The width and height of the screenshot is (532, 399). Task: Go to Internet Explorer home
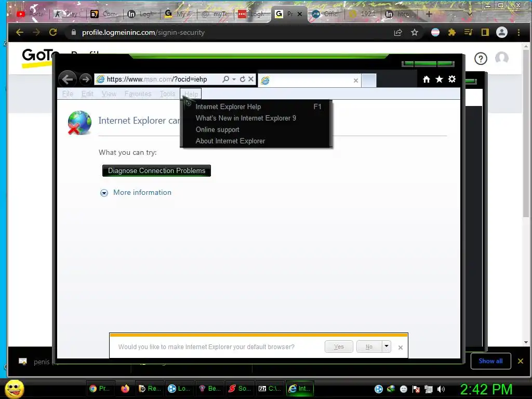[427, 79]
